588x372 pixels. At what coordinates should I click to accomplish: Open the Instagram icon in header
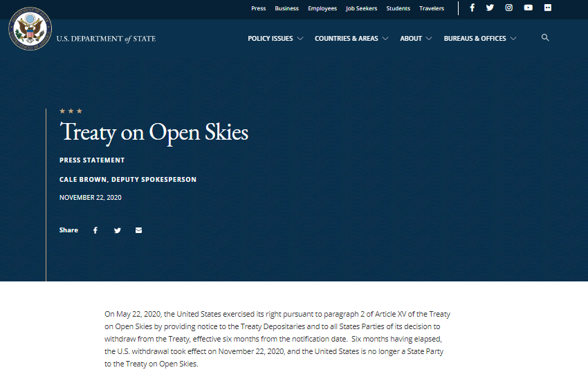[509, 8]
